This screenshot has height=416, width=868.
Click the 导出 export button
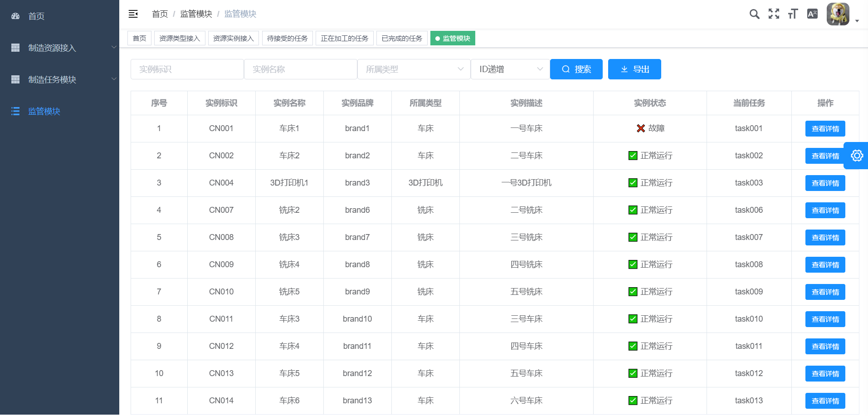(634, 69)
